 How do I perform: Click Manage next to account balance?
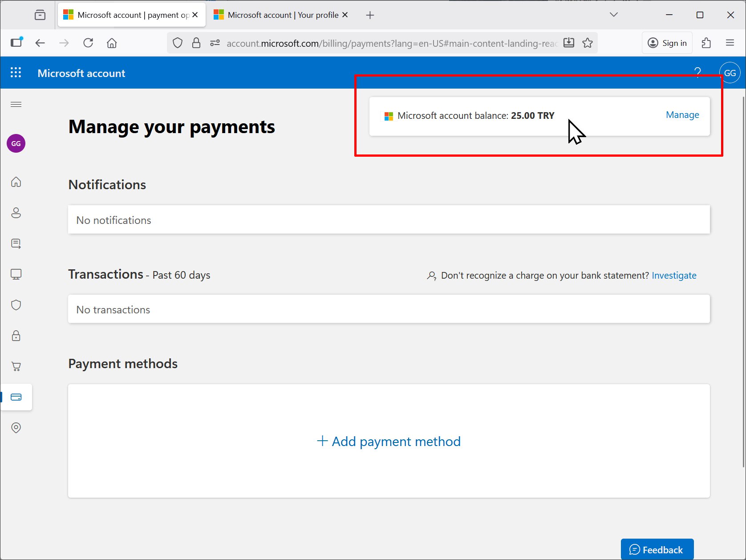tap(682, 115)
